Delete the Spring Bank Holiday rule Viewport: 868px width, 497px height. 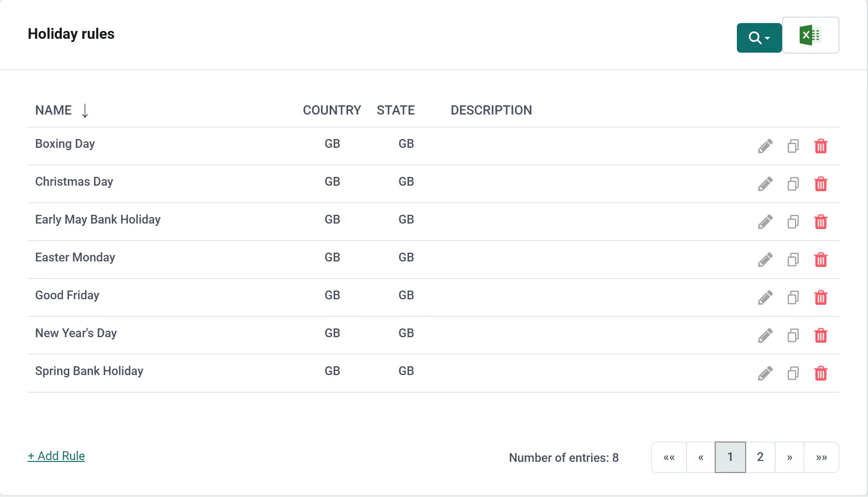[x=821, y=373]
